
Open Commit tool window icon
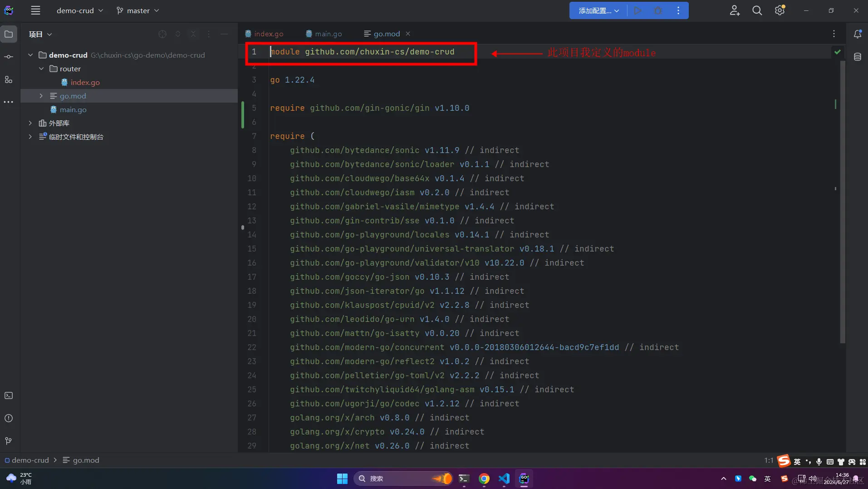(9, 57)
